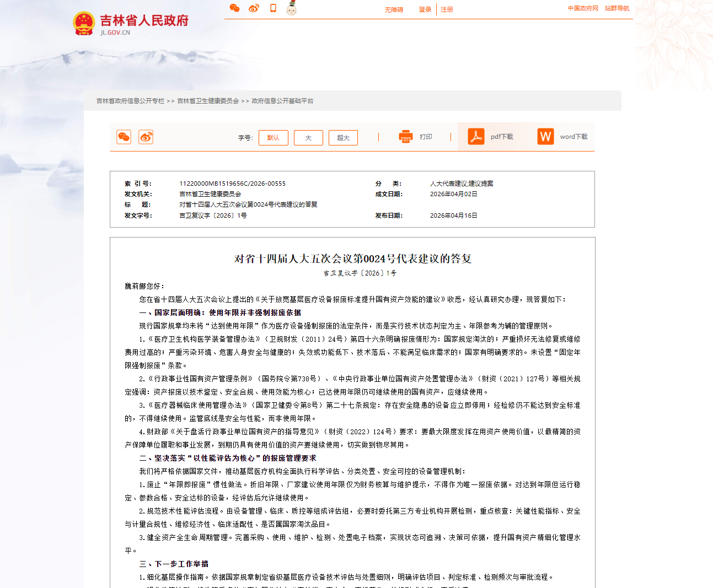713x588 pixels.
Task: Click the 注册 register link
Action: pyautogui.click(x=447, y=9)
